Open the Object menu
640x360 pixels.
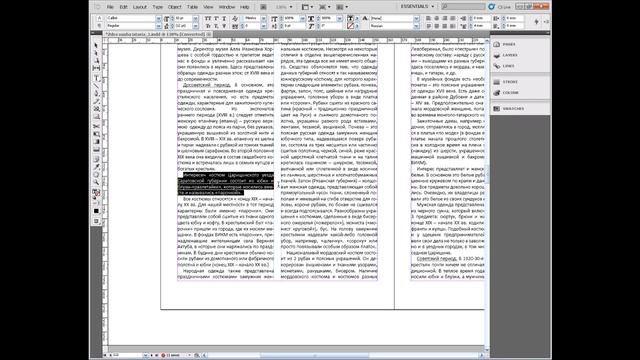pyautogui.click(x=175, y=7)
